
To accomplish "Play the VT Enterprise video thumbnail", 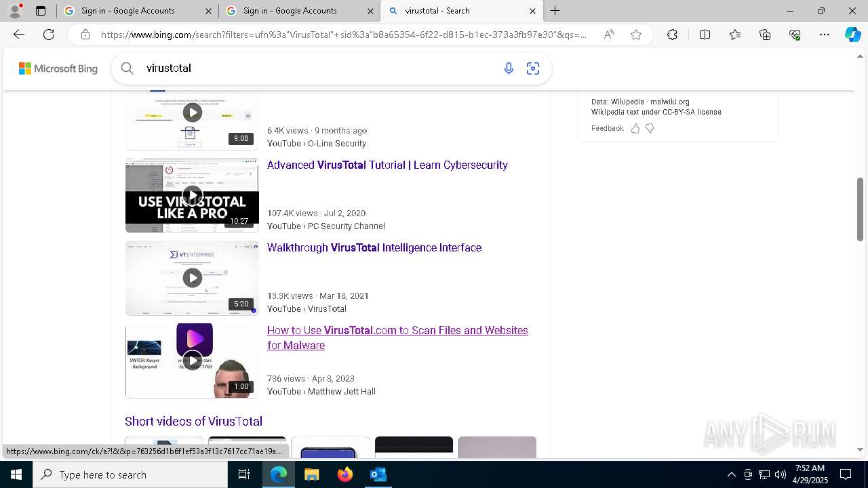I will 192,278.
